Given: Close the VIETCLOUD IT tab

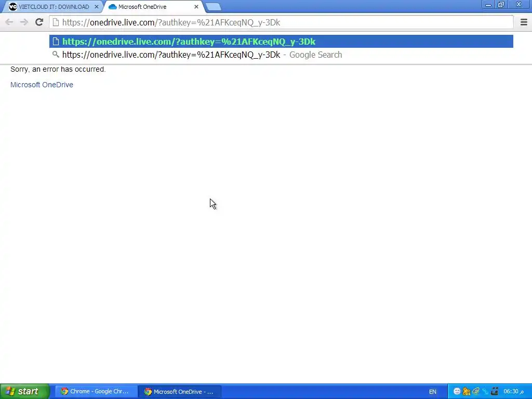Looking at the screenshot, I should pos(96,7).
